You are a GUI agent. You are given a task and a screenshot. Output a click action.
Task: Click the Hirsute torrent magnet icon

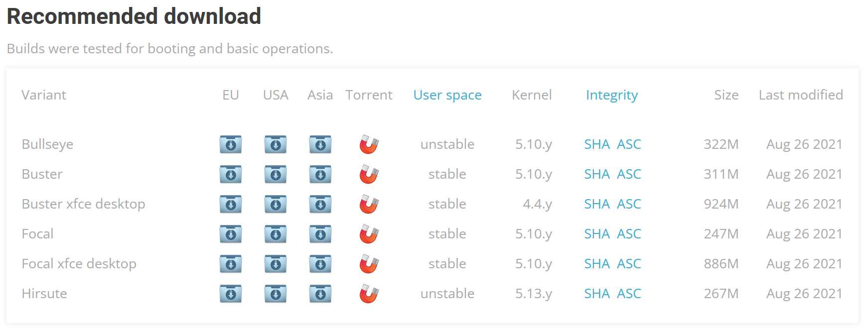[x=369, y=294]
